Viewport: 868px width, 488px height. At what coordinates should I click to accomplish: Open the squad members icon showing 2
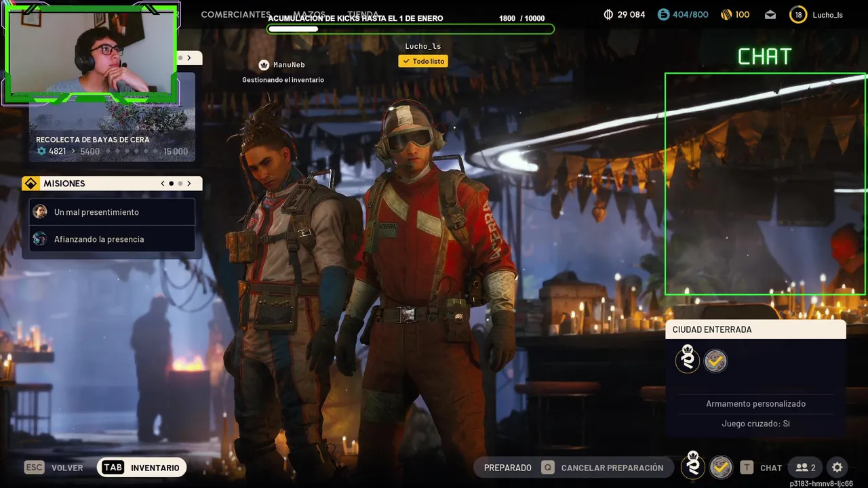806,468
